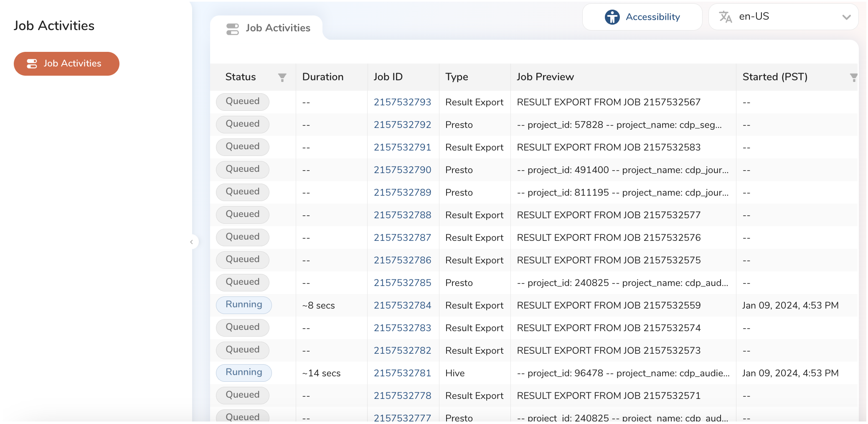
Task: Open the filter icon on the Status column
Action: pyautogui.click(x=283, y=77)
